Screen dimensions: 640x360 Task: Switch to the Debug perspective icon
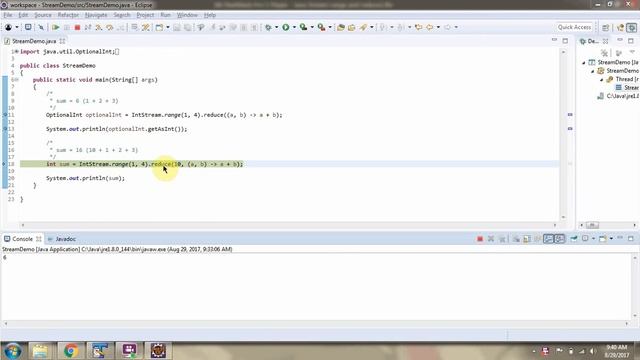(x=631, y=27)
